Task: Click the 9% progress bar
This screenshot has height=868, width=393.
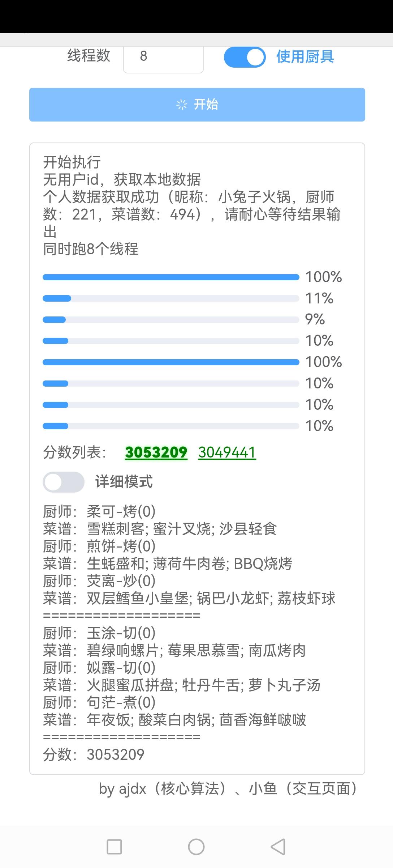Action: tap(171, 320)
